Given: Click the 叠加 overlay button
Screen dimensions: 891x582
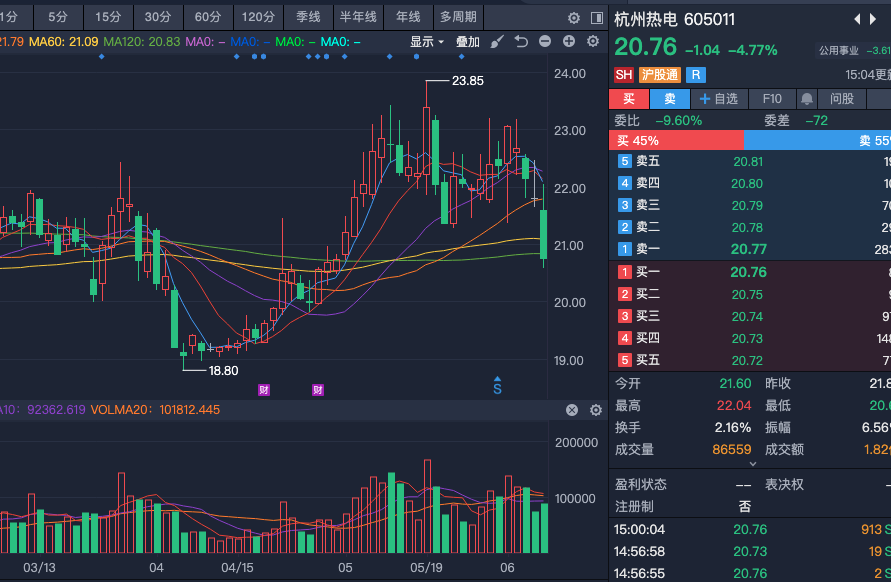Looking at the screenshot, I should click(x=468, y=41).
